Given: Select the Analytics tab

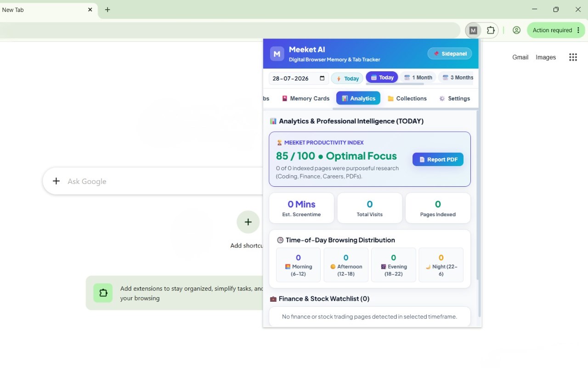Looking at the screenshot, I should click(358, 98).
